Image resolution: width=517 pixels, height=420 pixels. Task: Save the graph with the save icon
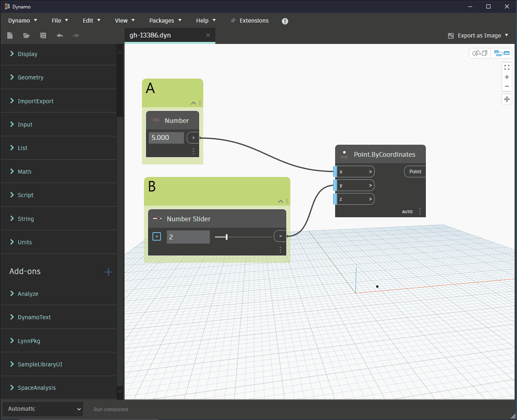(43, 35)
